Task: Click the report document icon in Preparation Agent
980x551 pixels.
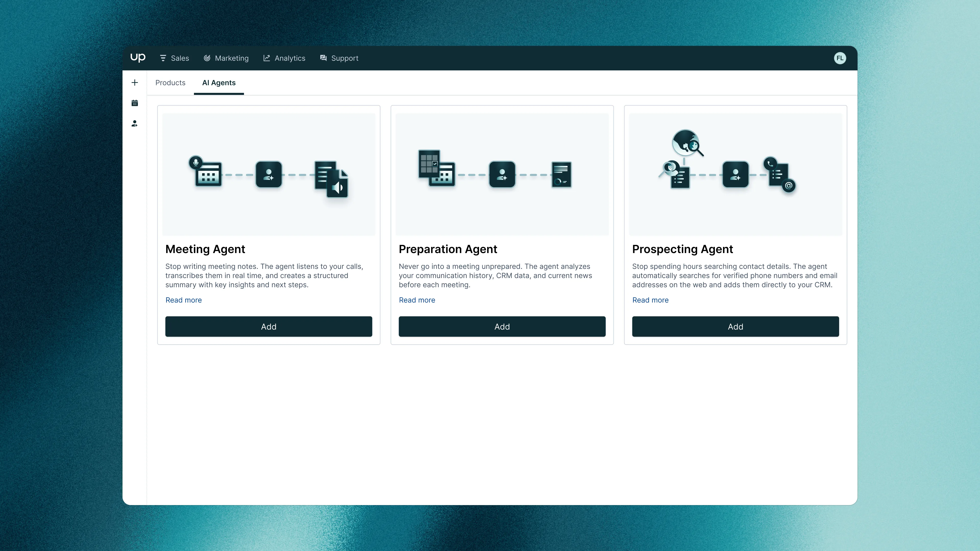Action: coord(561,174)
